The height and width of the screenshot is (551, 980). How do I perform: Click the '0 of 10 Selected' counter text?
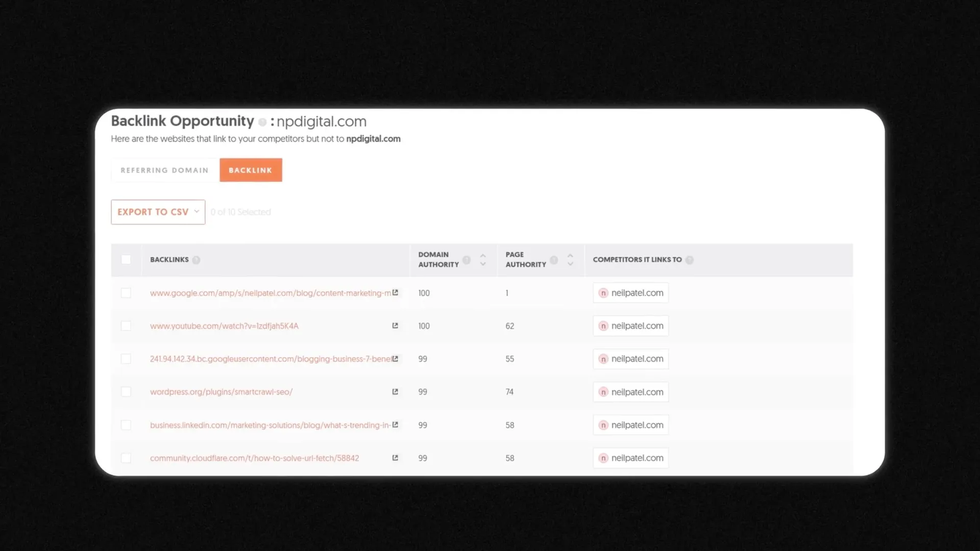tap(241, 212)
